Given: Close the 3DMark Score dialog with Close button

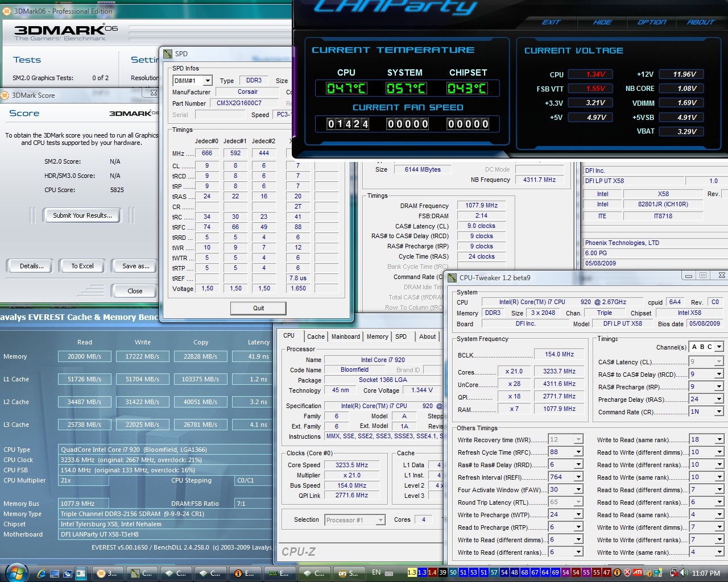Looking at the screenshot, I should click(x=135, y=290).
